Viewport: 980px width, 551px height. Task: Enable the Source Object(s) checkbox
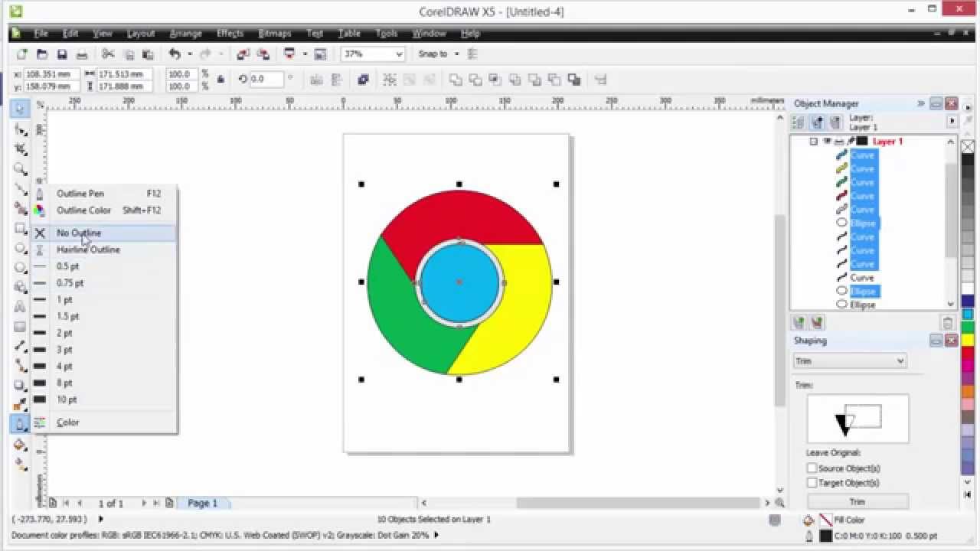point(812,468)
